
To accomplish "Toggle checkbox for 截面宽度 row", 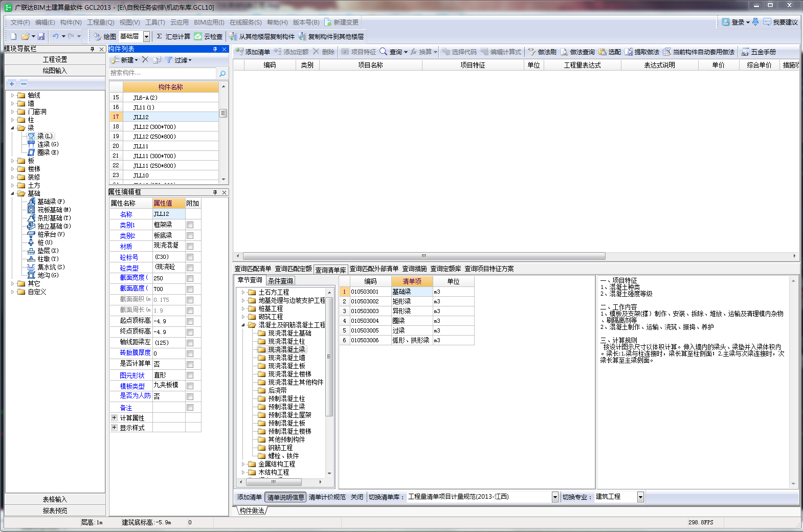I will pos(190,279).
